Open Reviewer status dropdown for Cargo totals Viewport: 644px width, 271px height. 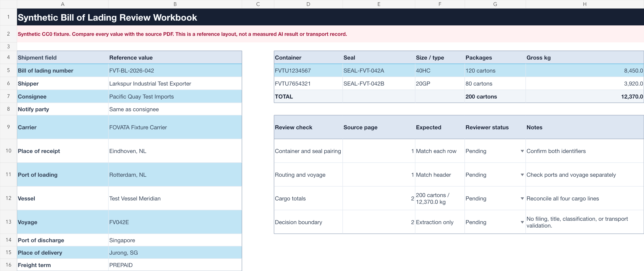pyautogui.click(x=522, y=198)
